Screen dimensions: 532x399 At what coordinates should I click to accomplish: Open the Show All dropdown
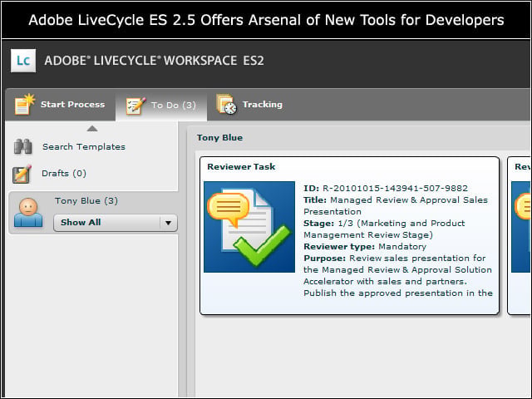(x=116, y=223)
